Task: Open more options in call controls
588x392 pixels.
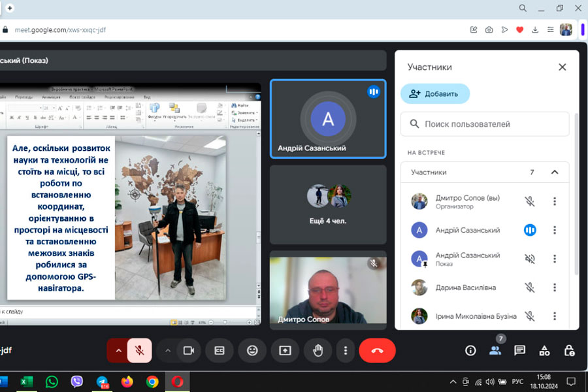Action: tap(346, 350)
